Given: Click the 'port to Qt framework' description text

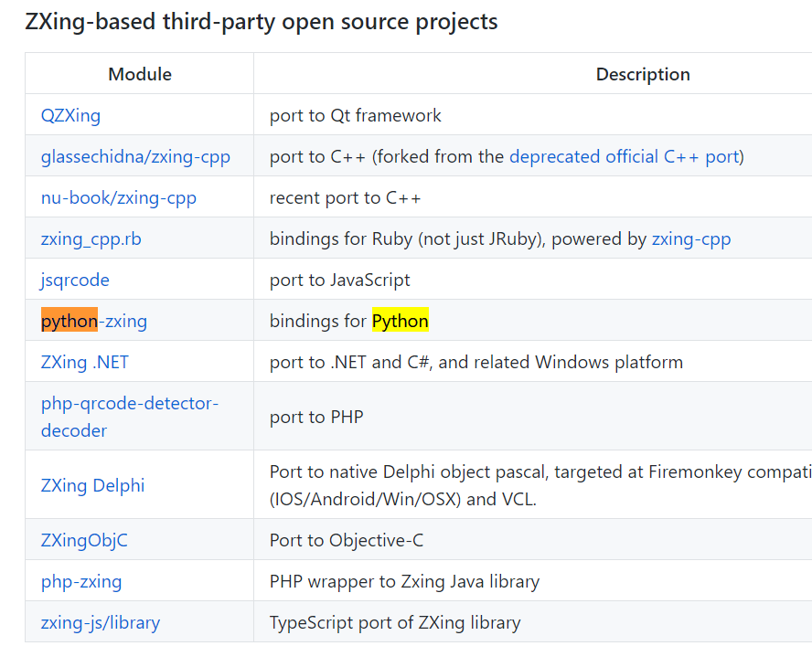Looking at the screenshot, I should pyautogui.click(x=355, y=115).
